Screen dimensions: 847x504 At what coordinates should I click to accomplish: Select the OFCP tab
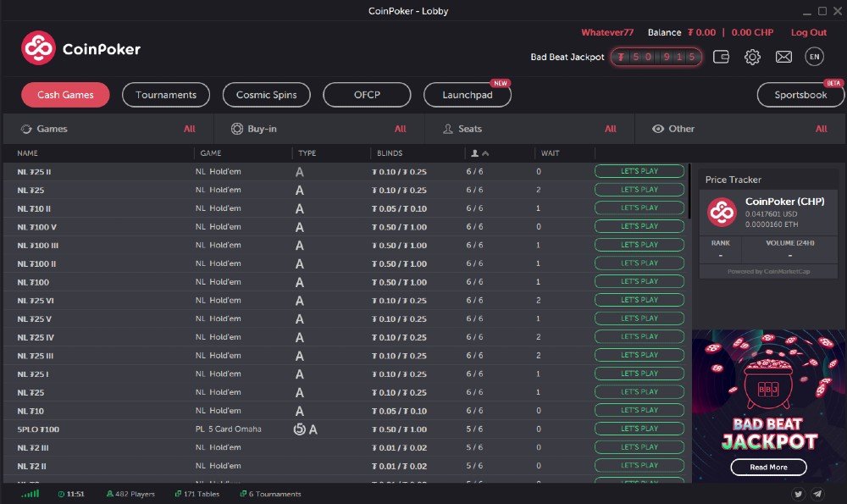(367, 95)
